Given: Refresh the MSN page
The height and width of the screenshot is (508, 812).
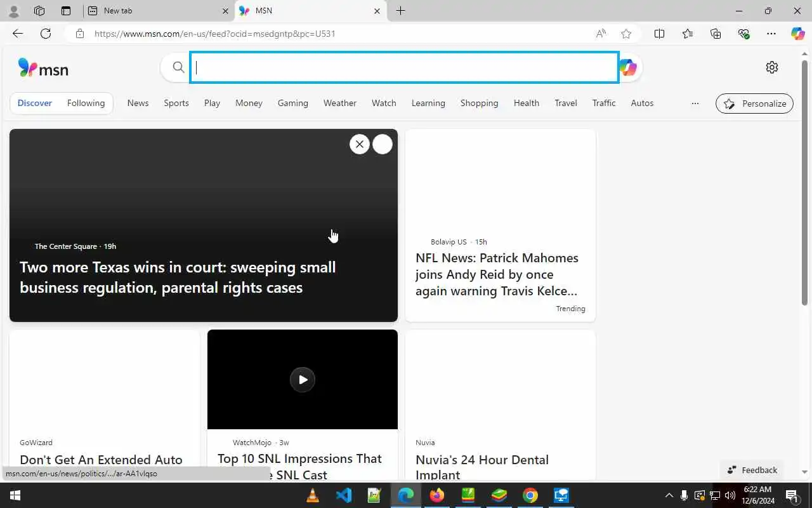Looking at the screenshot, I should click(46, 34).
